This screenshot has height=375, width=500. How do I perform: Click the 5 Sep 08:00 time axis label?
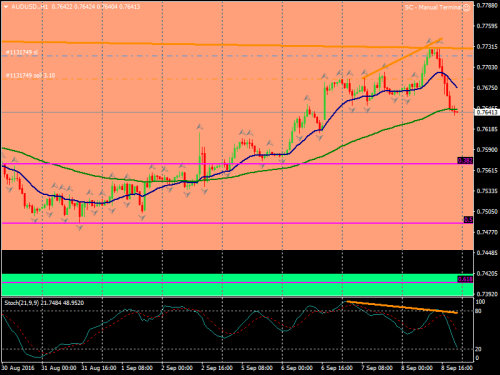coord(257,368)
